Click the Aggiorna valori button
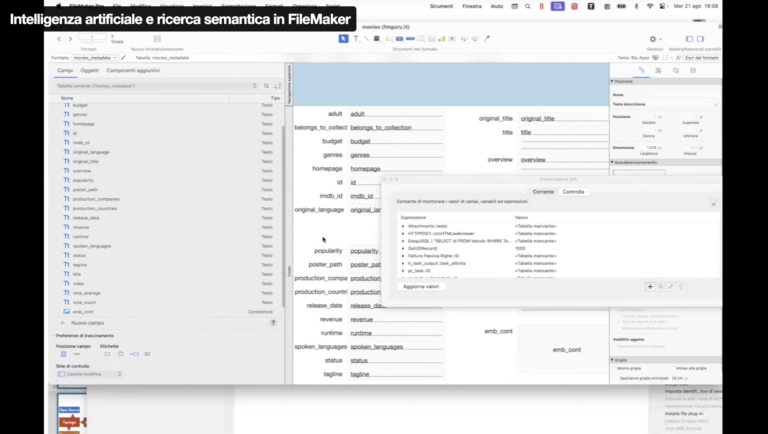This screenshot has height=434, width=768. (x=421, y=287)
